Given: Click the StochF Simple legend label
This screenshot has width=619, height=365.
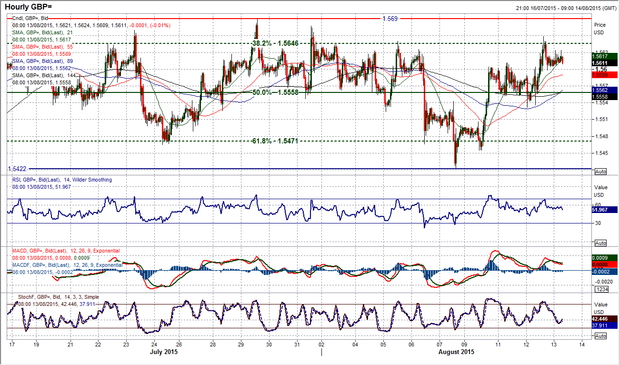Looking at the screenshot, I should tap(58, 297).
